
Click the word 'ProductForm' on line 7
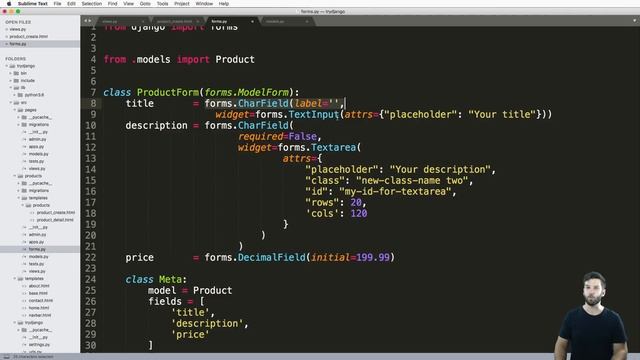[167, 93]
